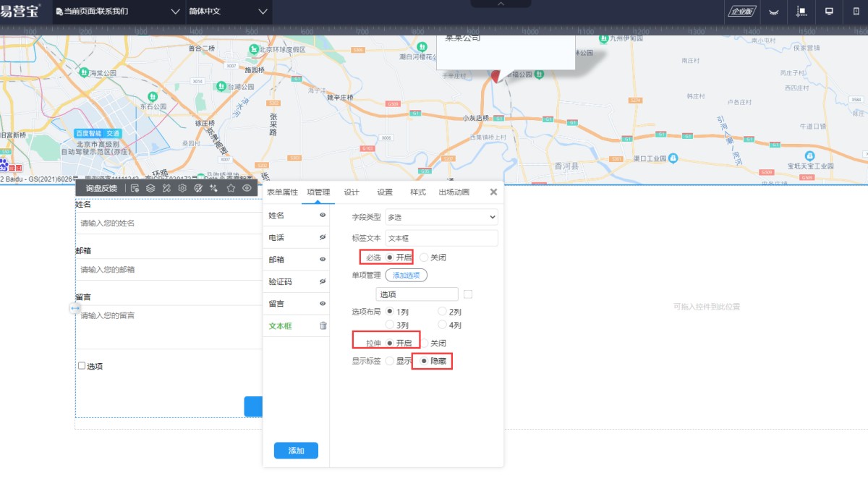Click the closed-eye preview icon in top bar
The image size is (868, 481).
point(774,12)
